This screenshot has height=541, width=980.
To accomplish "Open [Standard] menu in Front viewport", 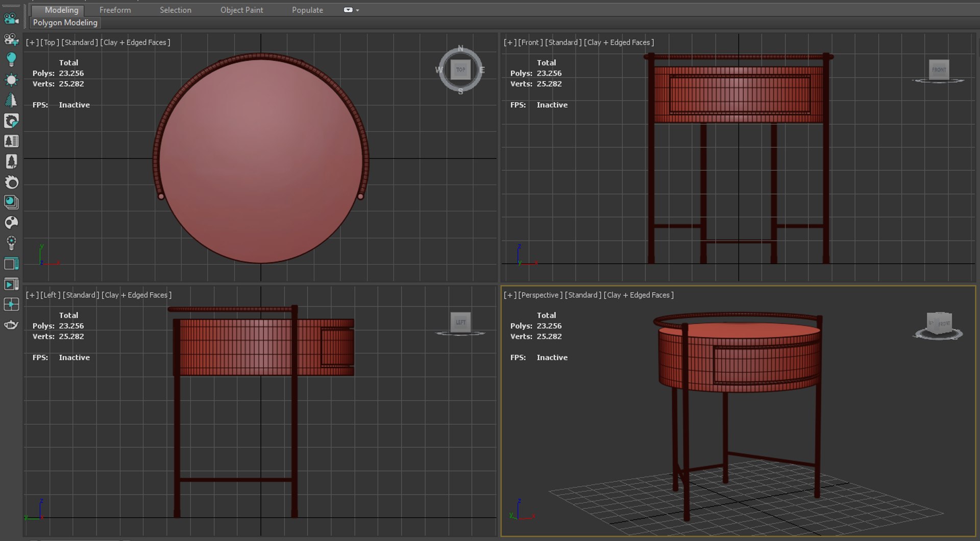I will click(563, 42).
